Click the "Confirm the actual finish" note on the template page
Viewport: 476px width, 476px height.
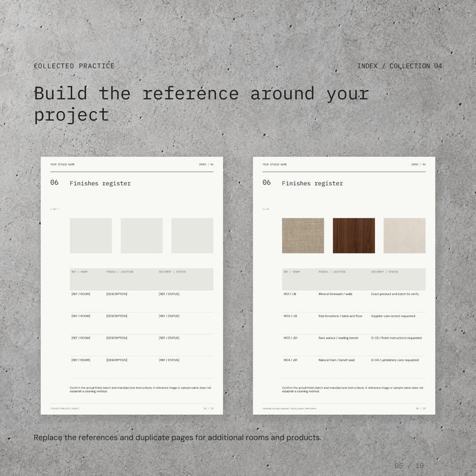tap(140, 390)
